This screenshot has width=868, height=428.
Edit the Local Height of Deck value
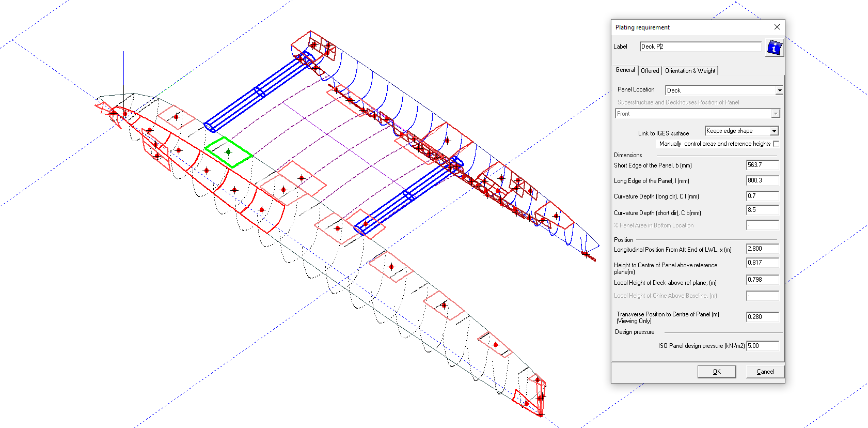(762, 280)
